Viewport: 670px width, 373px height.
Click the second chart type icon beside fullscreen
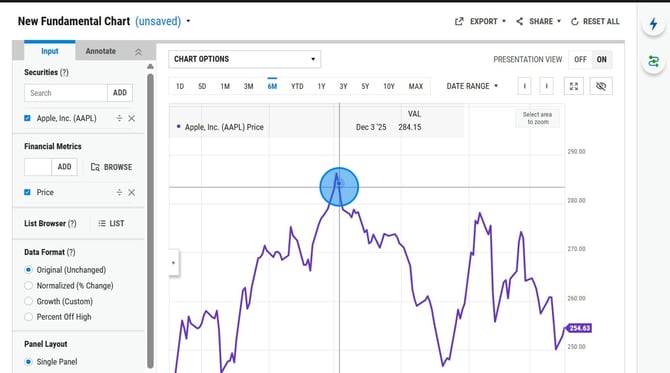547,86
